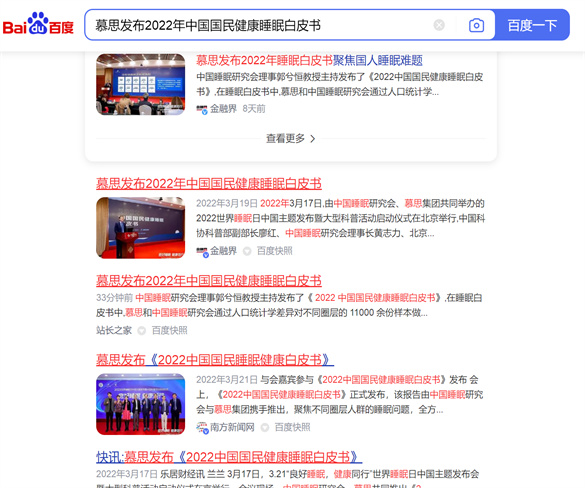Click verification icon next to 金融界 百度快照
The height and width of the screenshot is (488, 585).
click(247, 251)
